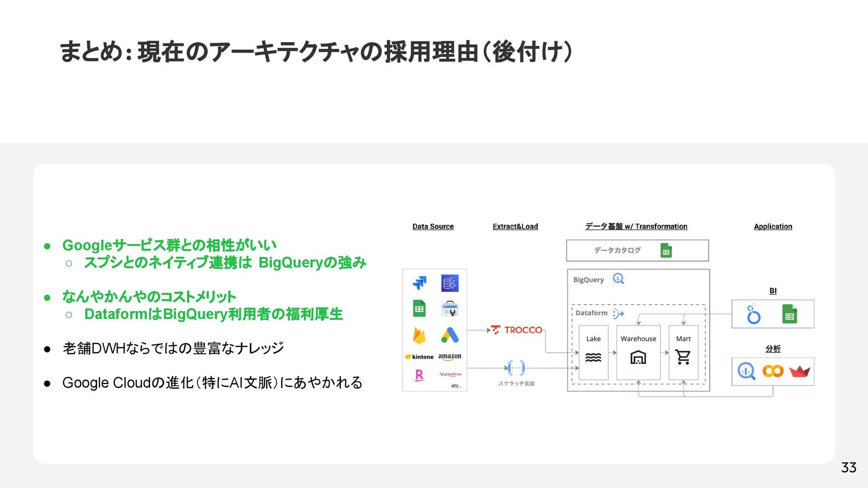Screen dimensions: 868x488
Task: Click the Dataform arrow icon
Action: tap(618, 314)
